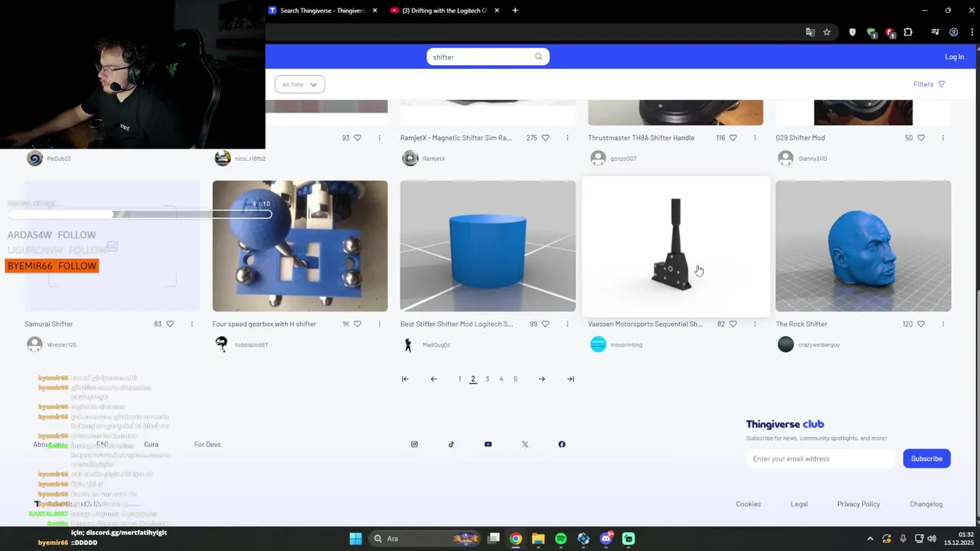Go to previous results page arrow
This screenshot has height=551, width=980.
click(433, 379)
